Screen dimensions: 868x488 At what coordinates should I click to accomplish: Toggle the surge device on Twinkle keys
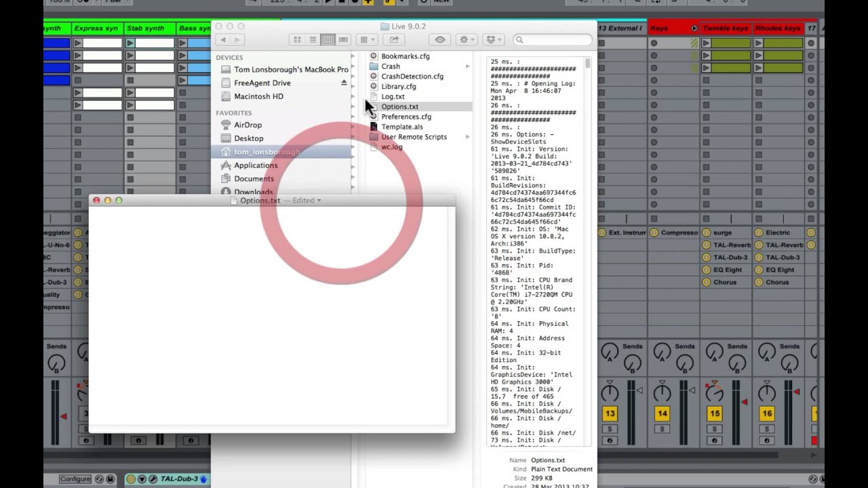pos(707,233)
